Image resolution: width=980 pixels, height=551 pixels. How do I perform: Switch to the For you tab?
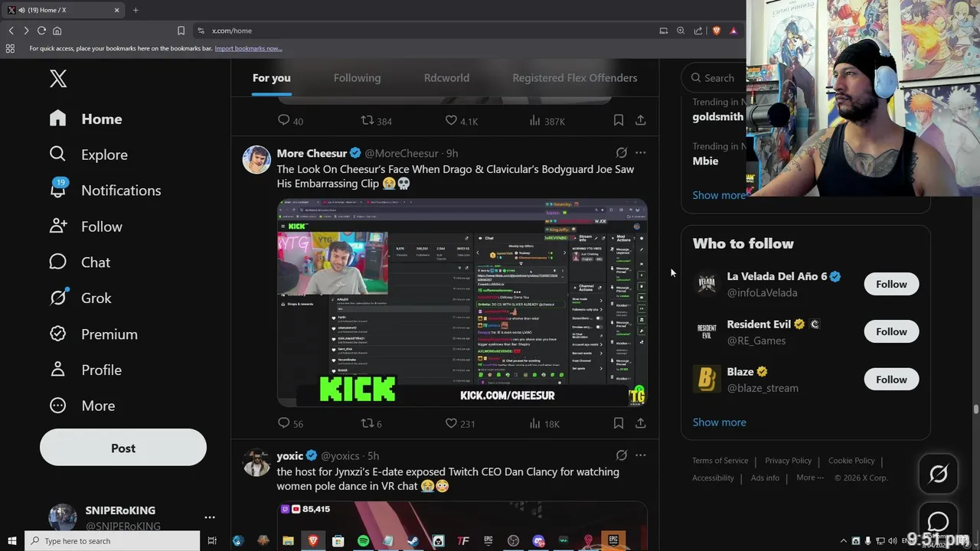click(x=272, y=78)
